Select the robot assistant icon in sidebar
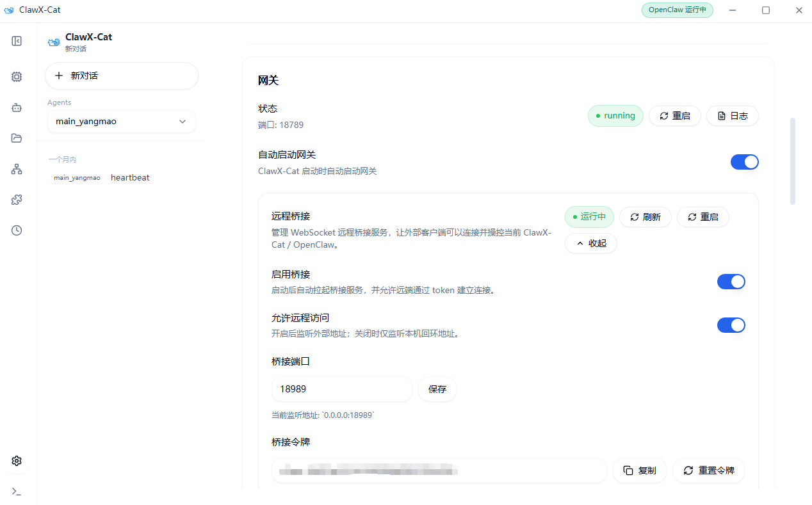 coord(16,107)
